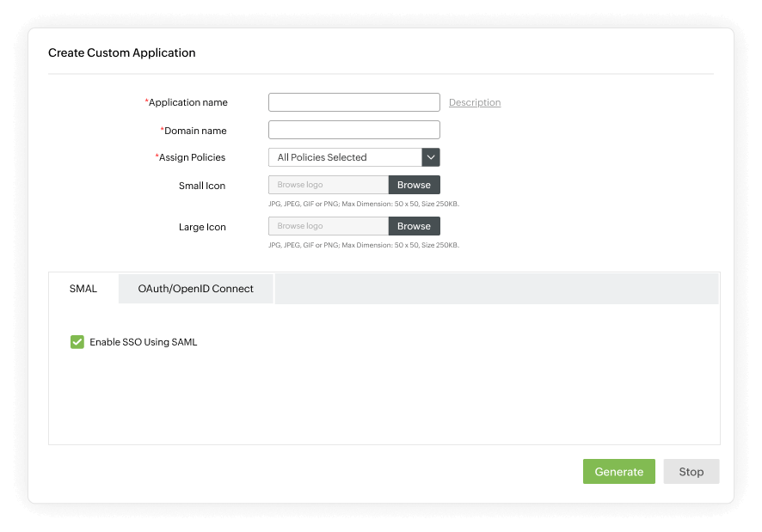Screen dimensions: 762x532
Task: Click the Application name input field
Action: point(353,101)
